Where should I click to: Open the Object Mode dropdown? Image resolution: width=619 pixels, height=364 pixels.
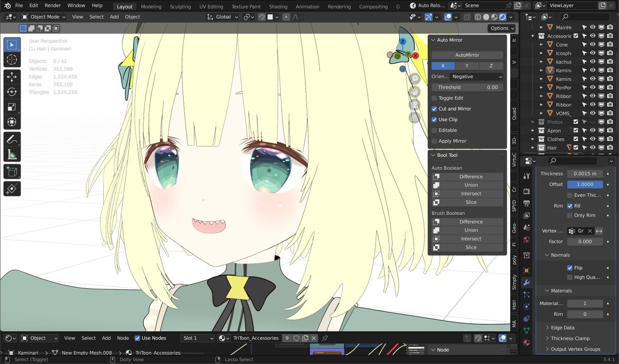[x=43, y=16]
